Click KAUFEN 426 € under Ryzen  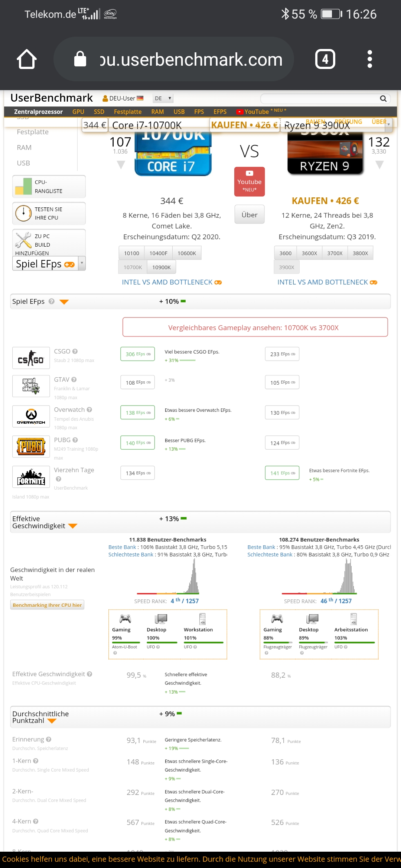[x=325, y=201]
